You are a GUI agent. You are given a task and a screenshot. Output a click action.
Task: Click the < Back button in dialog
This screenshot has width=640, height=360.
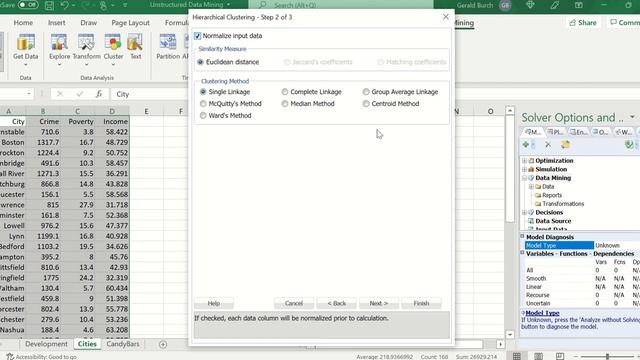[x=337, y=303]
